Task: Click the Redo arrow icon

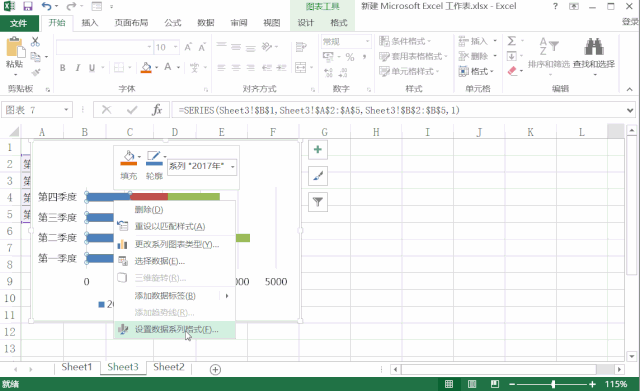Action: tap(71, 6)
